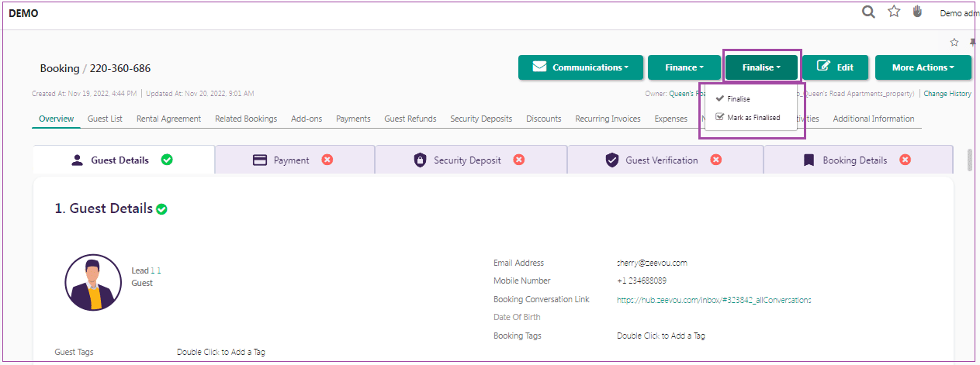Click the small bookmark star below header
The width and height of the screenshot is (980, 365).
click(954, 42)
